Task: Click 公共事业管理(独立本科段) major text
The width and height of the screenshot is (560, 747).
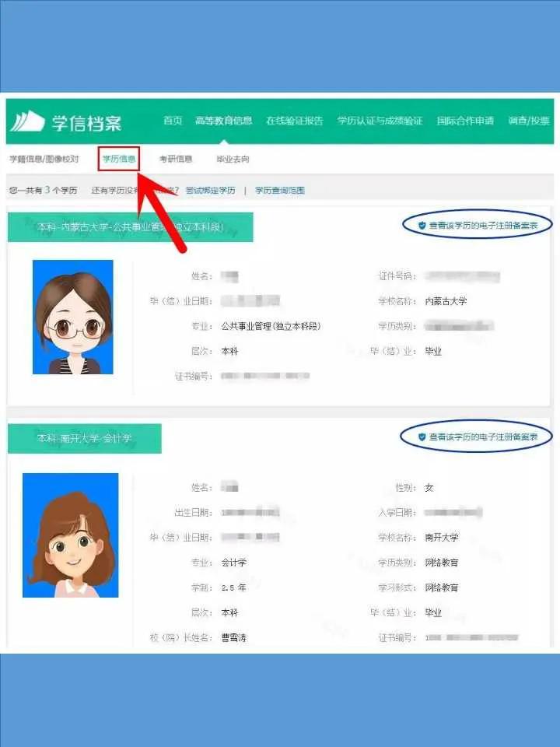Action: tap(271, 326)
